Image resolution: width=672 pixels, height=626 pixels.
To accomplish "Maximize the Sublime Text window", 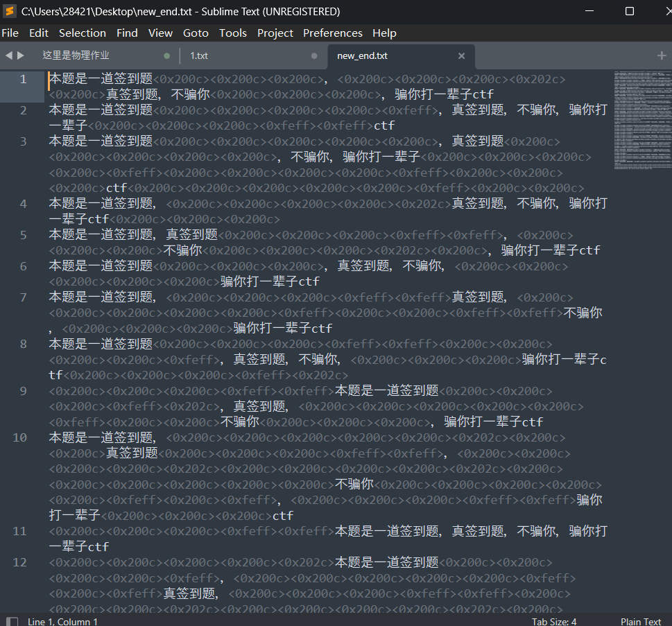I will point(629,11).
